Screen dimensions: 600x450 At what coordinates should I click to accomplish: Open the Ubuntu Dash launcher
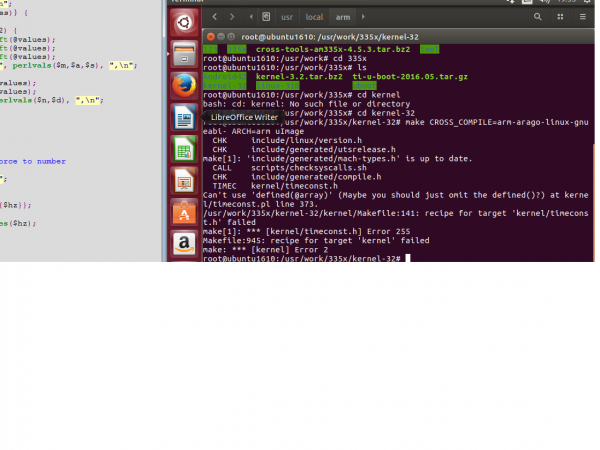[182, 23]
